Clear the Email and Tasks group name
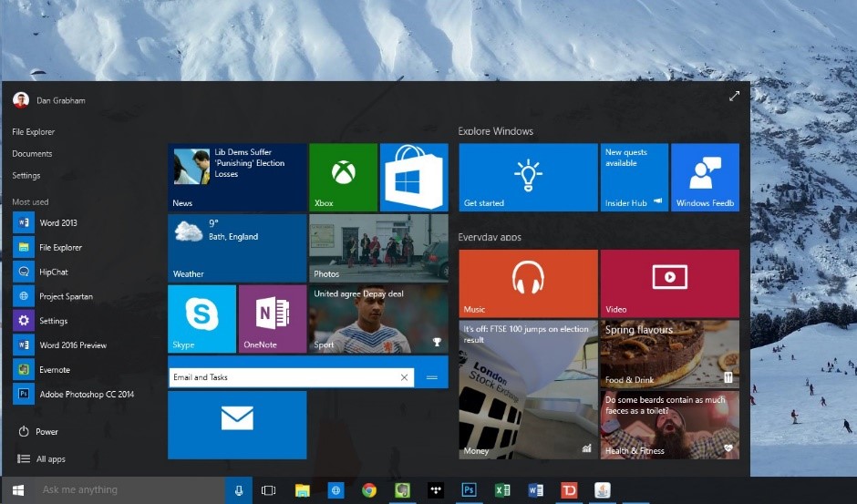 [x=405, y=377]
